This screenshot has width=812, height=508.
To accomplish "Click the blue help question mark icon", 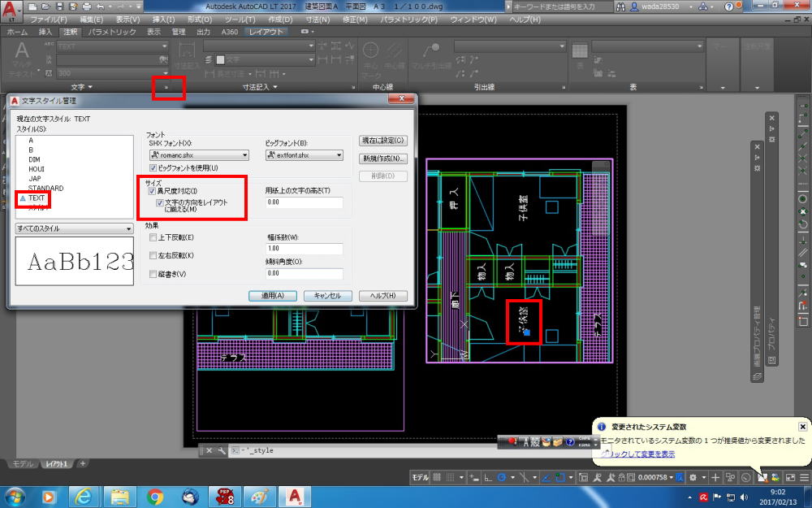I will tap(728, 7).
